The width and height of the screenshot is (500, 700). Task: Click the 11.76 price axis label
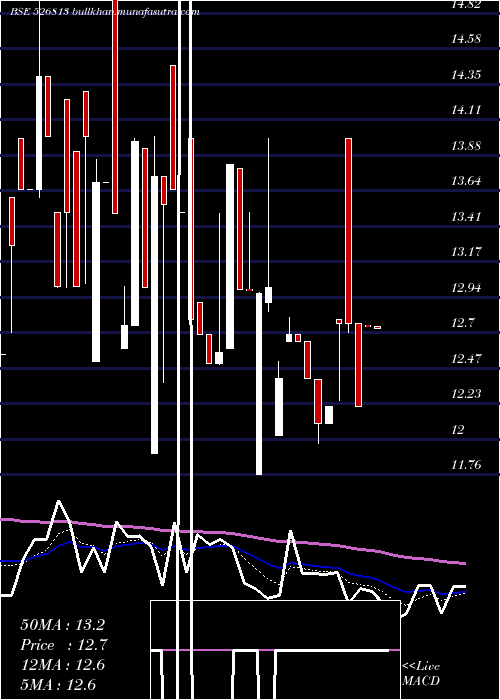[x=466, y=465]
